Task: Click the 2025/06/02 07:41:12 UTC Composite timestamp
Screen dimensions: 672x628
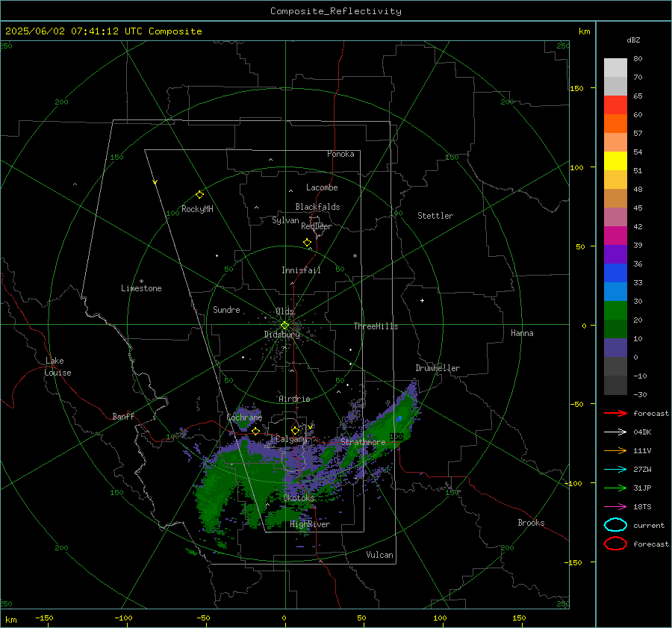Action: [103, 31]
